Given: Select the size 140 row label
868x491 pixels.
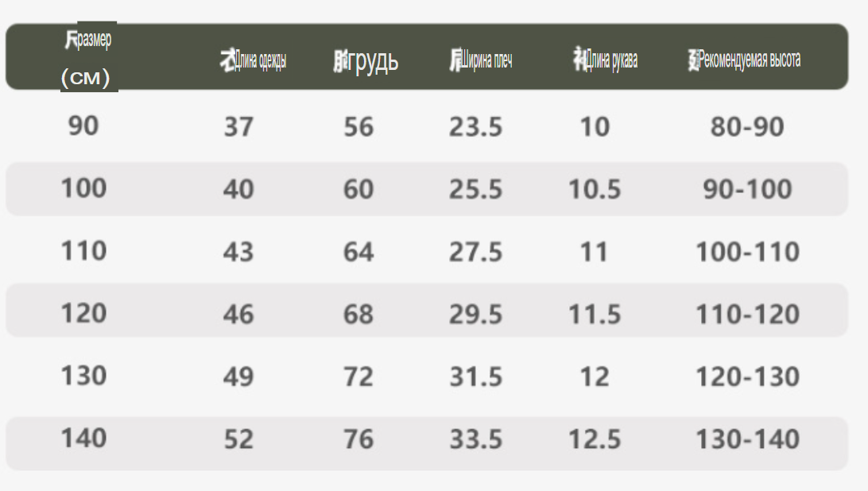Looking at the screenshot, I should (x=83, y=439).
